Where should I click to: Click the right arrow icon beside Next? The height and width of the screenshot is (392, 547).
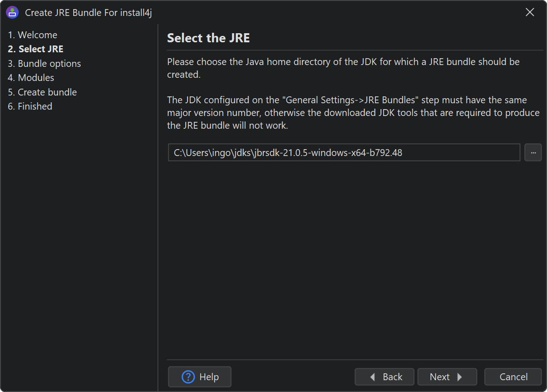(460, 377)
